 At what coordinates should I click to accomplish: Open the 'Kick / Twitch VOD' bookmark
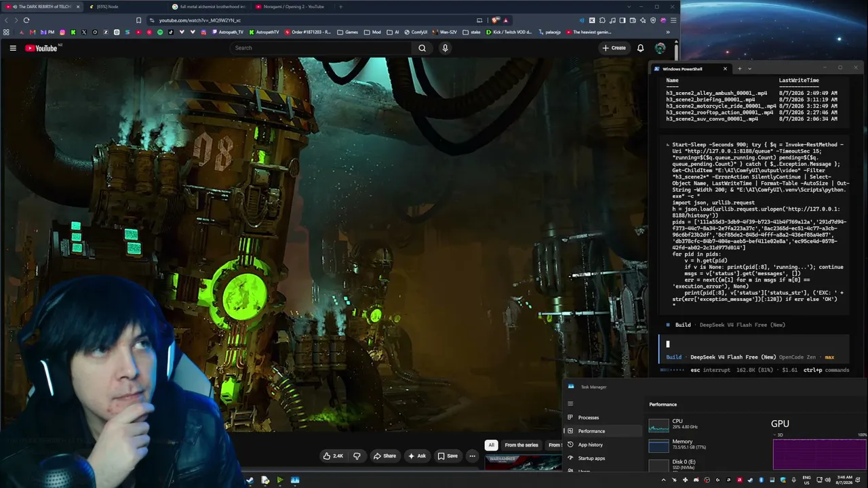pyautogui.click(x=509, y=32)
